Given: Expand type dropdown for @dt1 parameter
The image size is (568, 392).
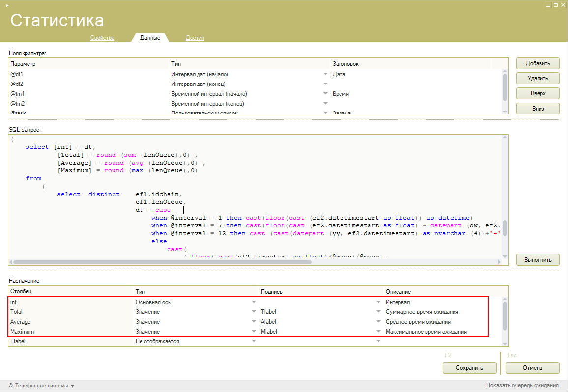Looking at the screenshot, I should pyautogui.click(x=325, y=74).
